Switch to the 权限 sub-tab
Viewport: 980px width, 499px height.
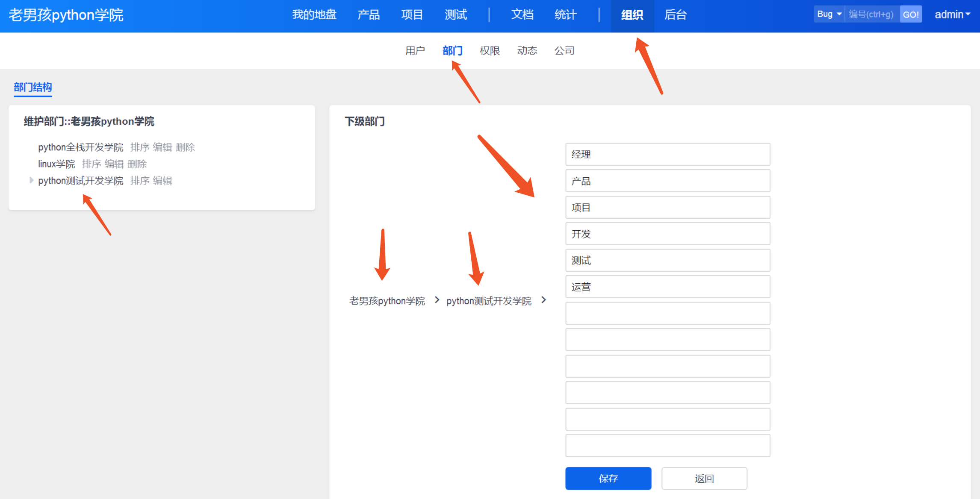click(490, 51)
